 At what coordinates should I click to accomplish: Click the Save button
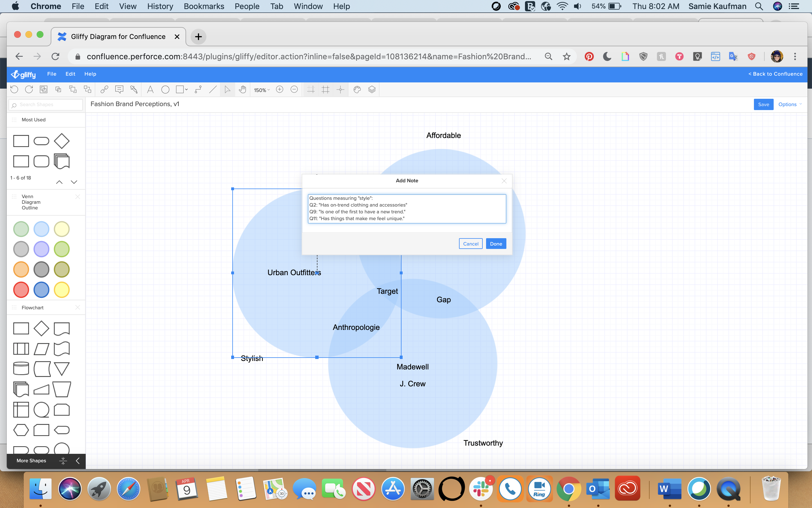[x=763, y=104]
